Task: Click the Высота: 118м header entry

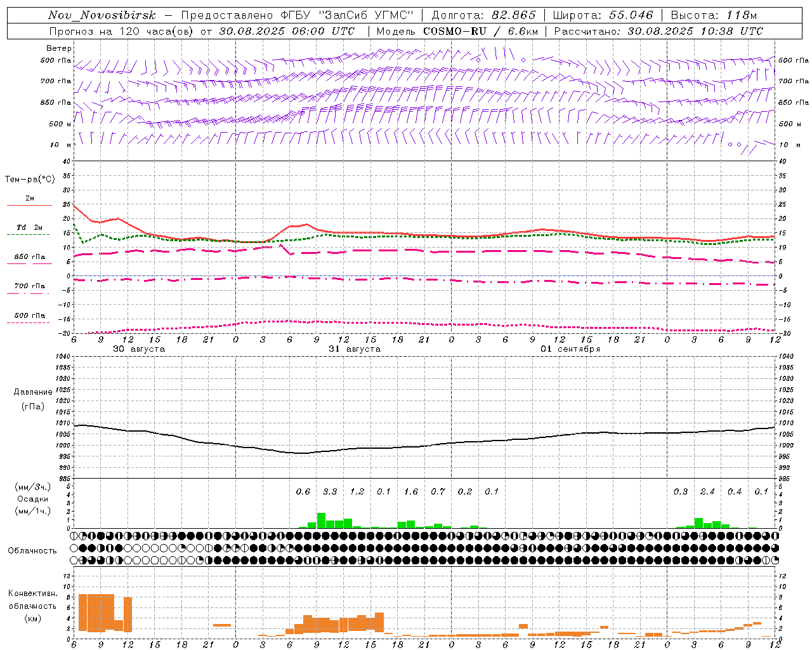Action: pos(714,15)
